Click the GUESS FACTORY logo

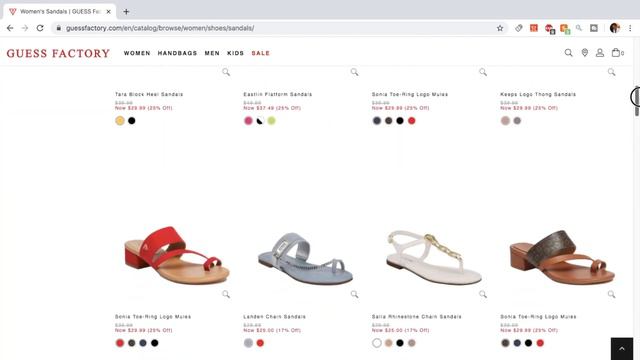(58, 53)
